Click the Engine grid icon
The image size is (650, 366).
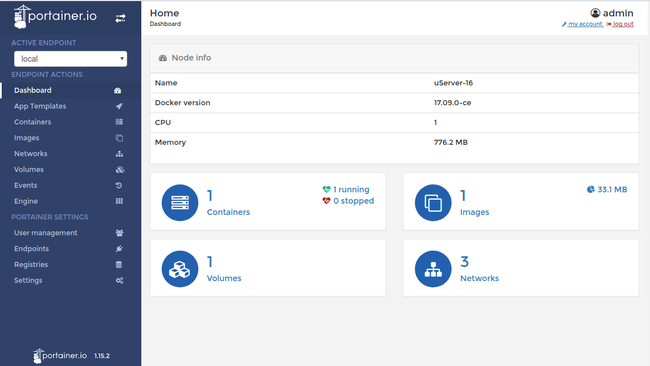[119, 201]
